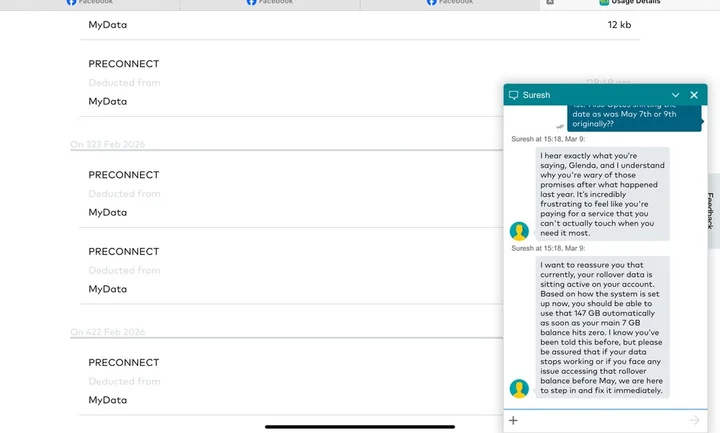
Task: Click Suresh's avatar beside the rollover message
Action: tap(519, 388)
